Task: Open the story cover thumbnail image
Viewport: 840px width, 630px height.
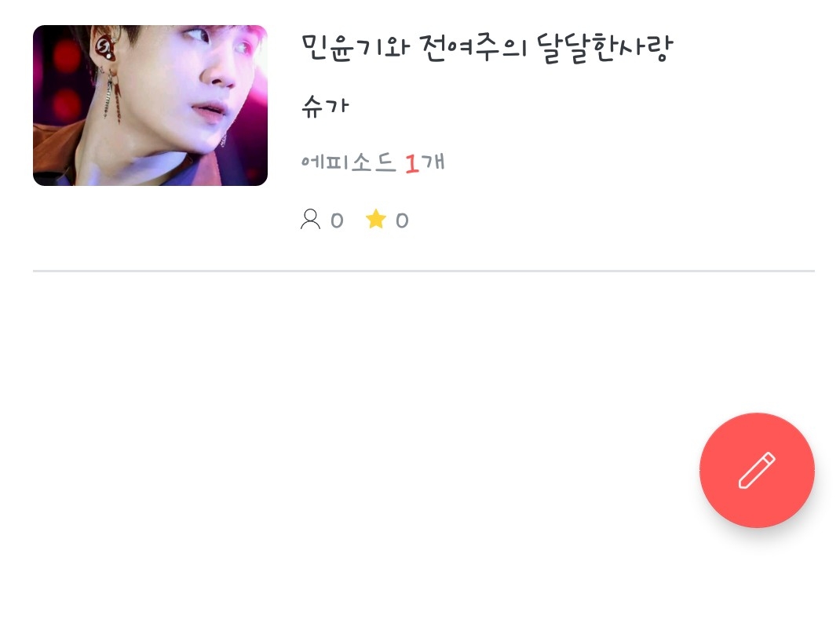Action: [x=150, y=105]
